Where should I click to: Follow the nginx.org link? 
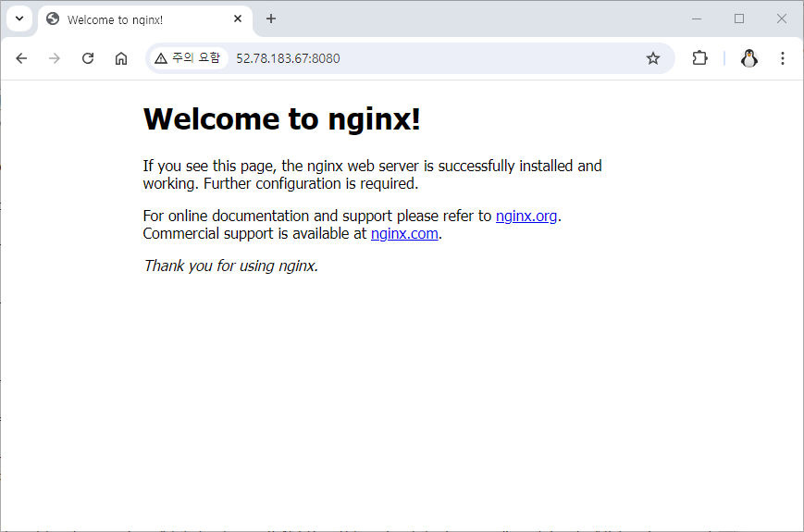click(x=526, y=216)
